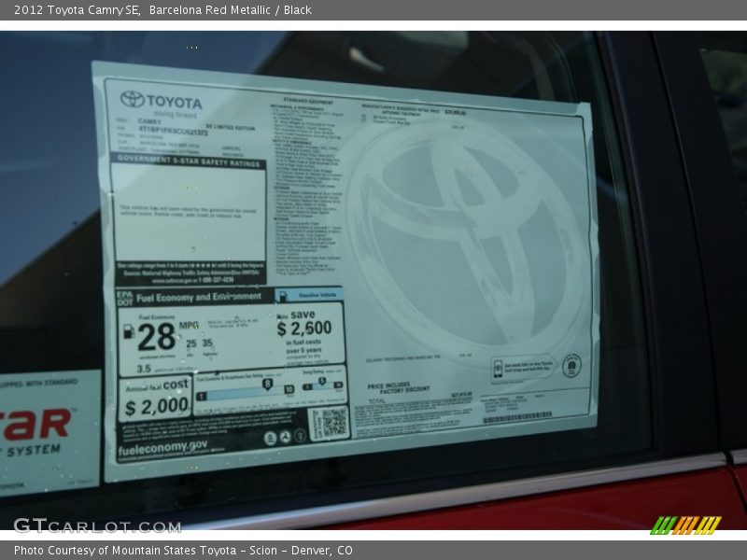Click the circular seal at sticker's right edge

pyautogui.click(x=571, y=365)
